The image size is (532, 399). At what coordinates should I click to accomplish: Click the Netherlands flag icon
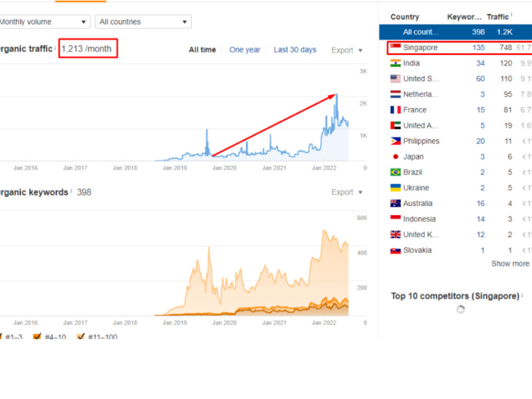pyautogui.click(x=395, y=94)
